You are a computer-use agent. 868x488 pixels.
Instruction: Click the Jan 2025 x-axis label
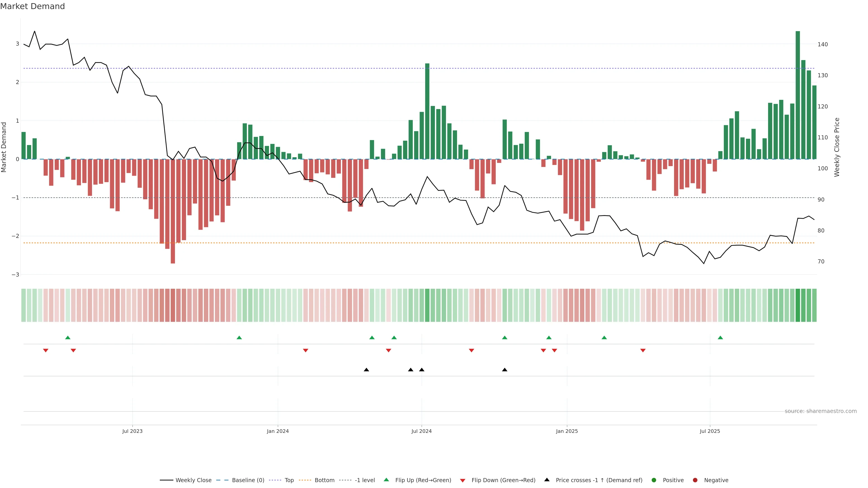click(x=567, y=431)
